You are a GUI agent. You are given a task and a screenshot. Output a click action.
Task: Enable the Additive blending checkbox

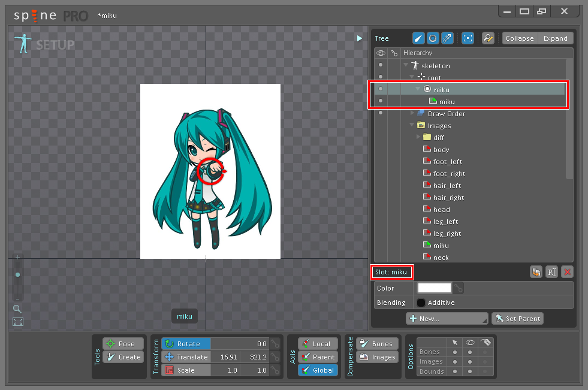(x=421, y=303)
